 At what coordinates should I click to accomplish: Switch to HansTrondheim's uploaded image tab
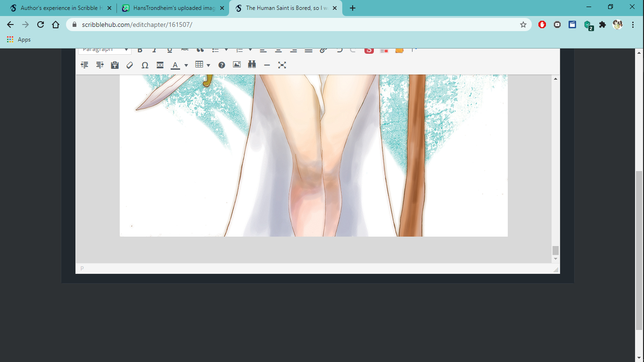click(x=172, y=8)
